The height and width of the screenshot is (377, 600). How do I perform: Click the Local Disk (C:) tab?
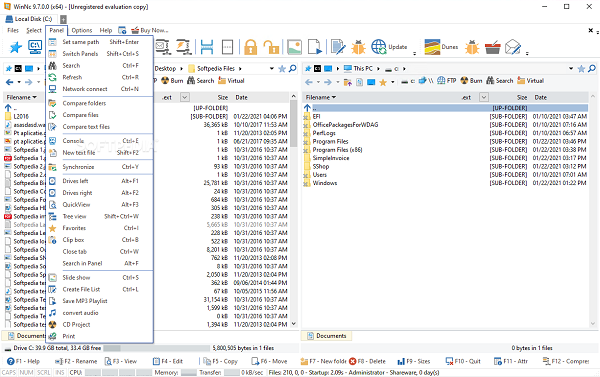[29, 19]
